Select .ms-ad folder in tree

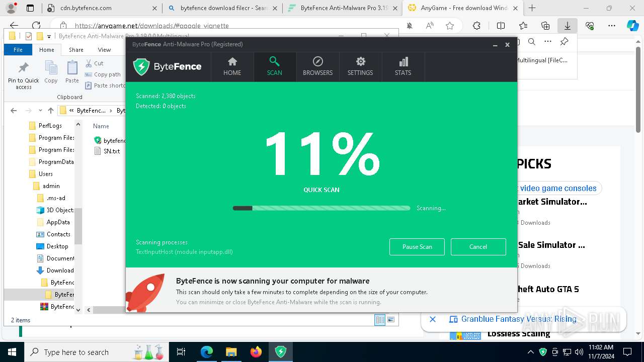click(x=51, y=198)
